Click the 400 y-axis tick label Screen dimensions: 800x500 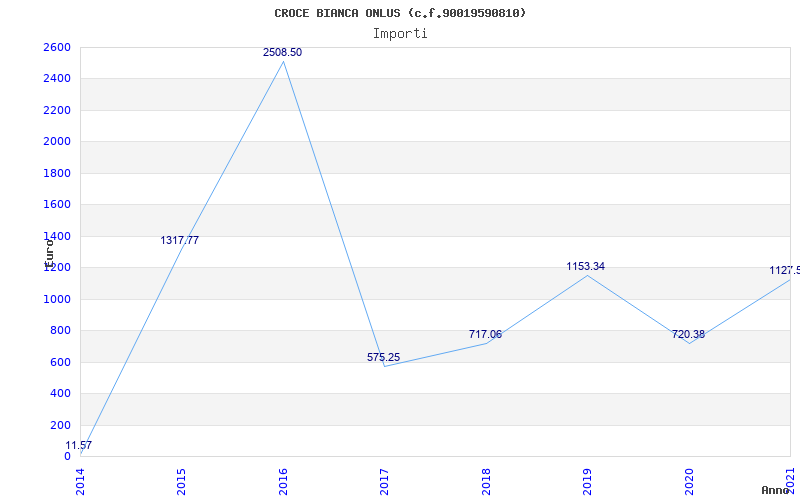click(x=60, y=393)
